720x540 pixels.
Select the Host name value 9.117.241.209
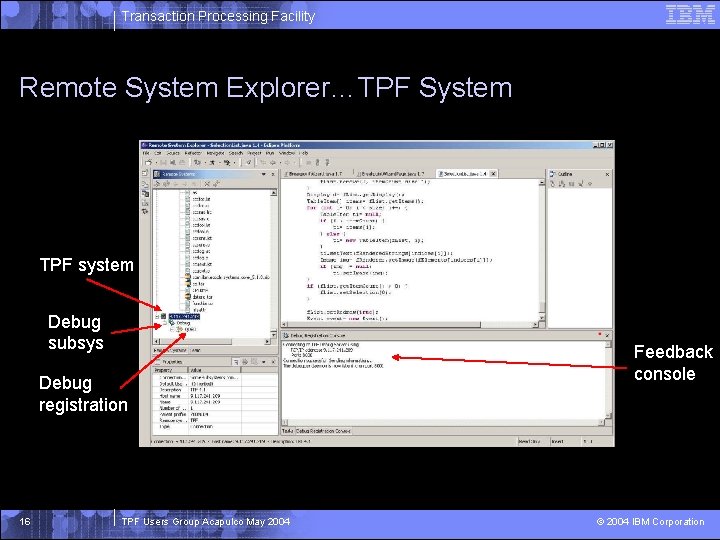[205, 396]
